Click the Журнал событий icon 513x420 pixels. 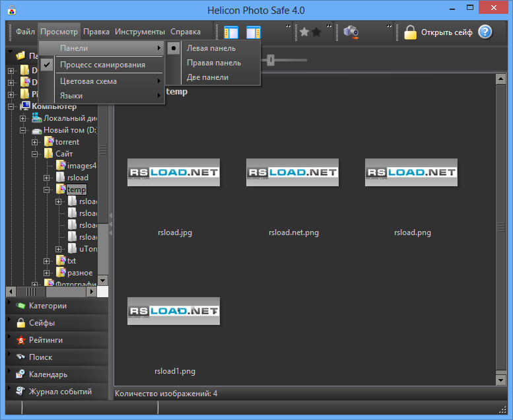(x=20, y=391)
